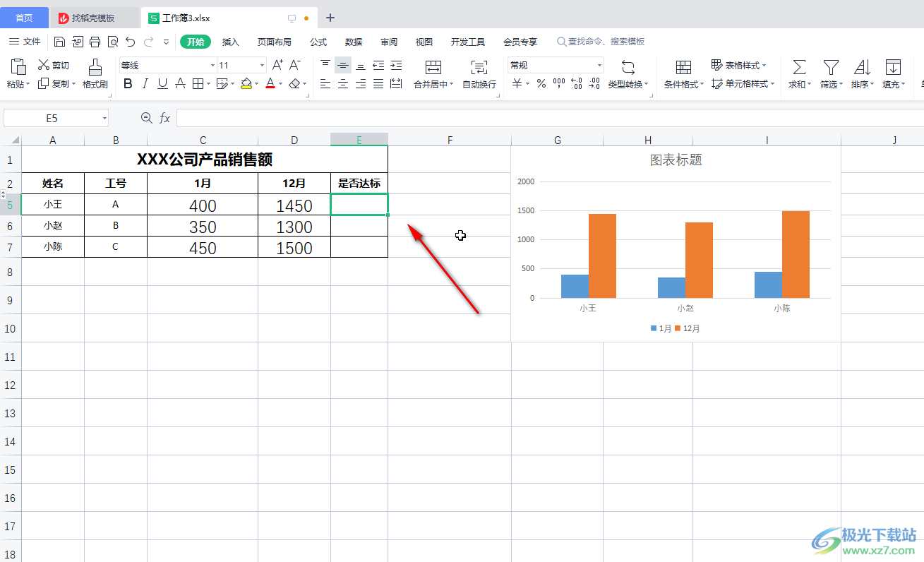Toggle middle vertical alignment

coord(343,65)
